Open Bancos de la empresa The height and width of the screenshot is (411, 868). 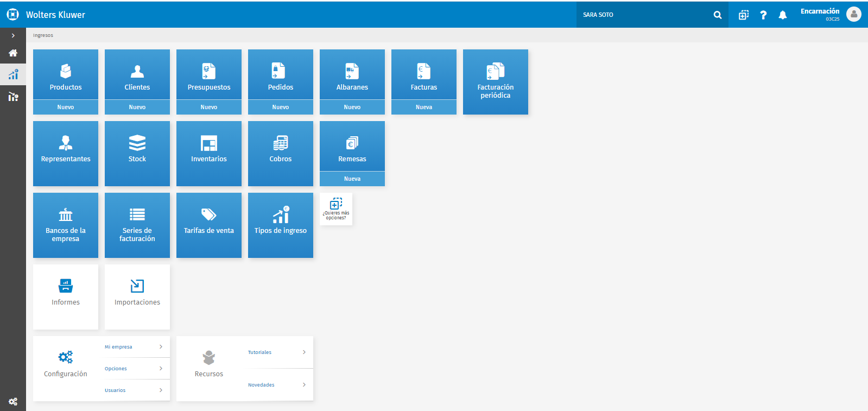coord(65,225)
